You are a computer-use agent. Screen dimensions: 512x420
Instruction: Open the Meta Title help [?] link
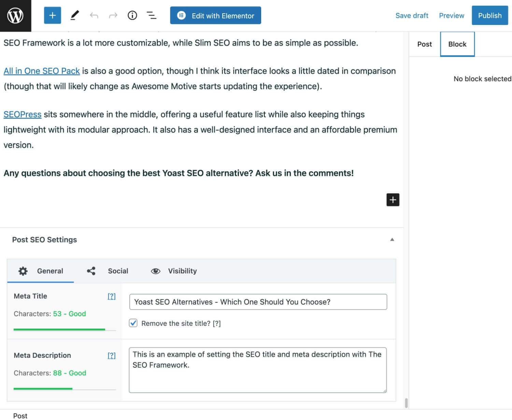pos(112,296)
